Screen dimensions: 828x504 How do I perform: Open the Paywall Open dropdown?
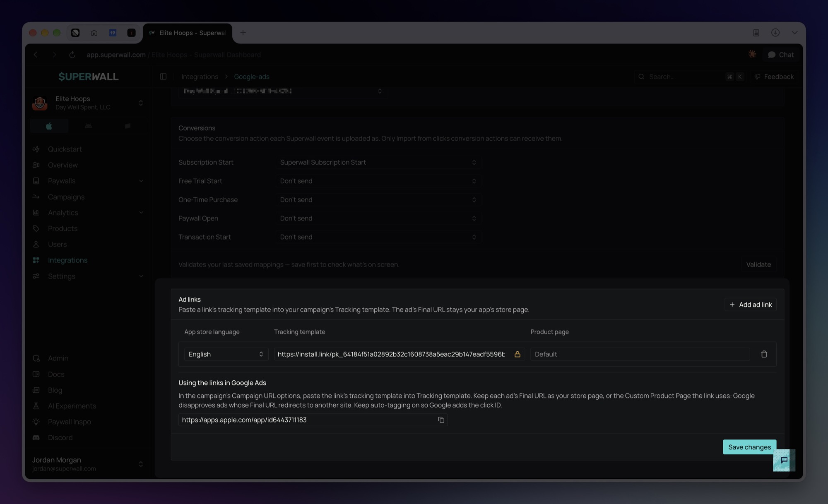tap(378, 218)
